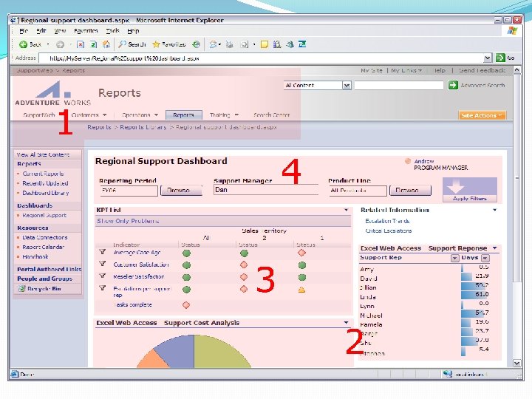Open the Favorites star toolbar button
532x399 pixels.
[x=169, y=44]
